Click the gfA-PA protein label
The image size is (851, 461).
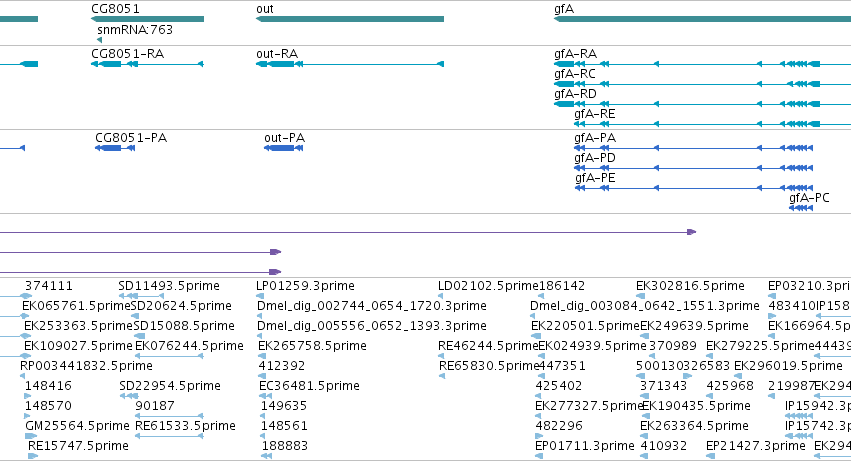(x=595, y=138)
